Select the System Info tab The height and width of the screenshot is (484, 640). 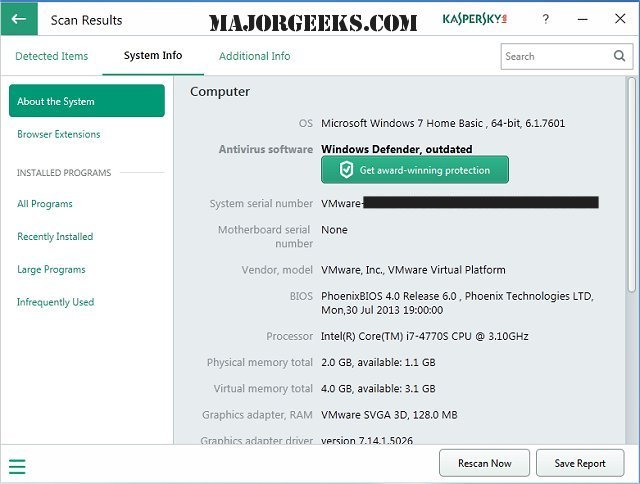pos(153,56)
